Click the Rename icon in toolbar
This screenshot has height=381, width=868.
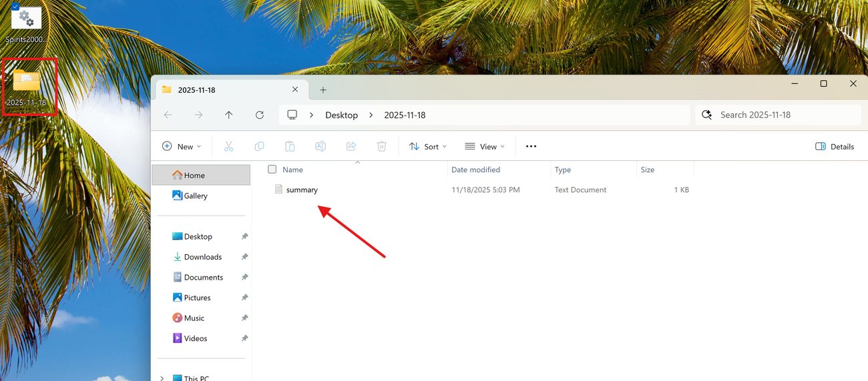coord(320,146)
